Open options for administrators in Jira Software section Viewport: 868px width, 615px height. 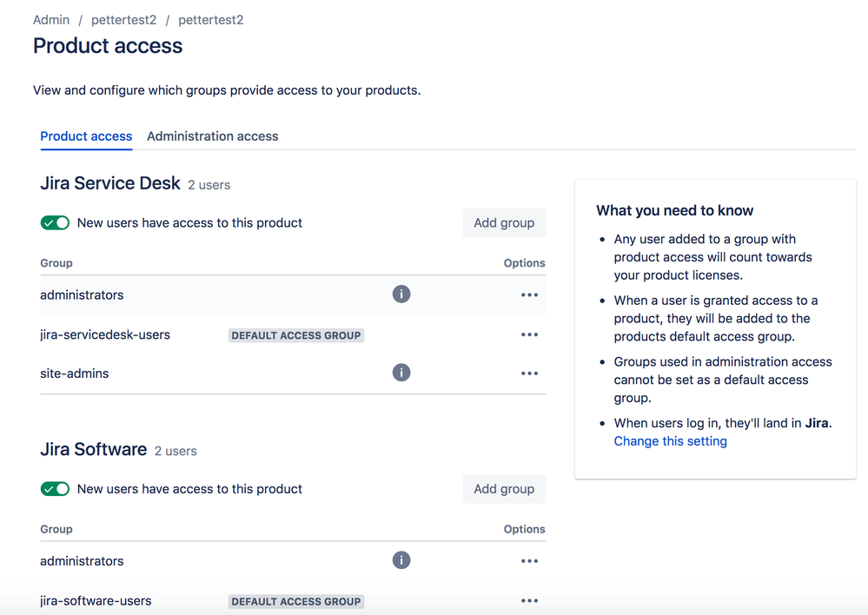click(529, 559)
